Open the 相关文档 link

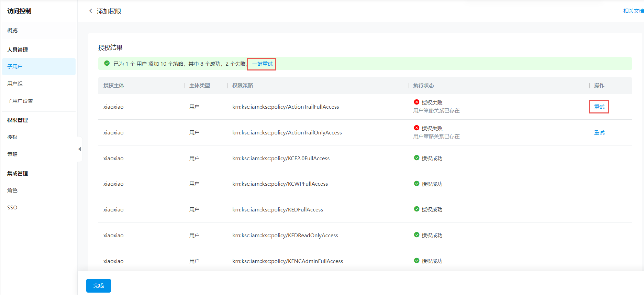click(x=633, y=11)
